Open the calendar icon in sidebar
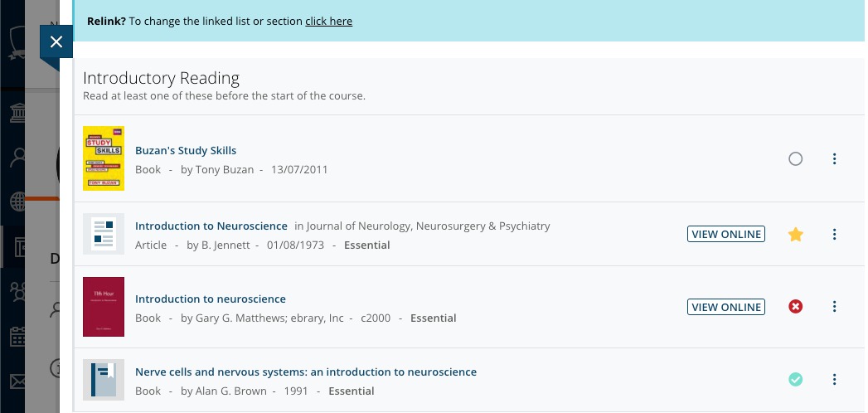This screenshot has height=413, width=868. click(17, 337)
